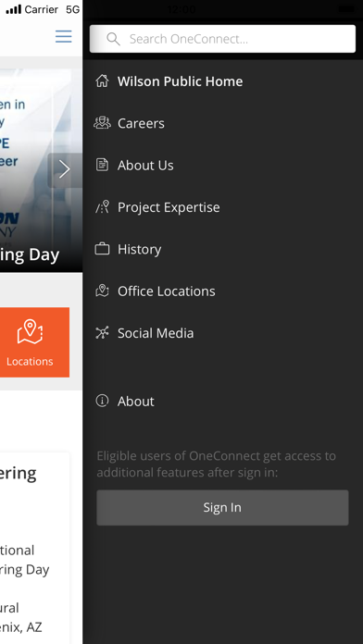Click the cellular signal indicator in the status bar
Image resolution: width=363 pixels, height=644 pixels.
click(13, 9)
